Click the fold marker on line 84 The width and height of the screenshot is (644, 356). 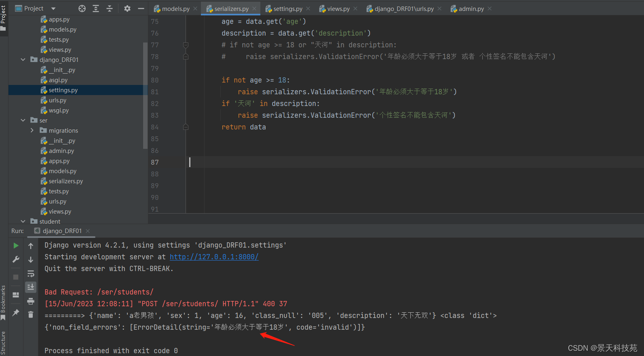186,127
